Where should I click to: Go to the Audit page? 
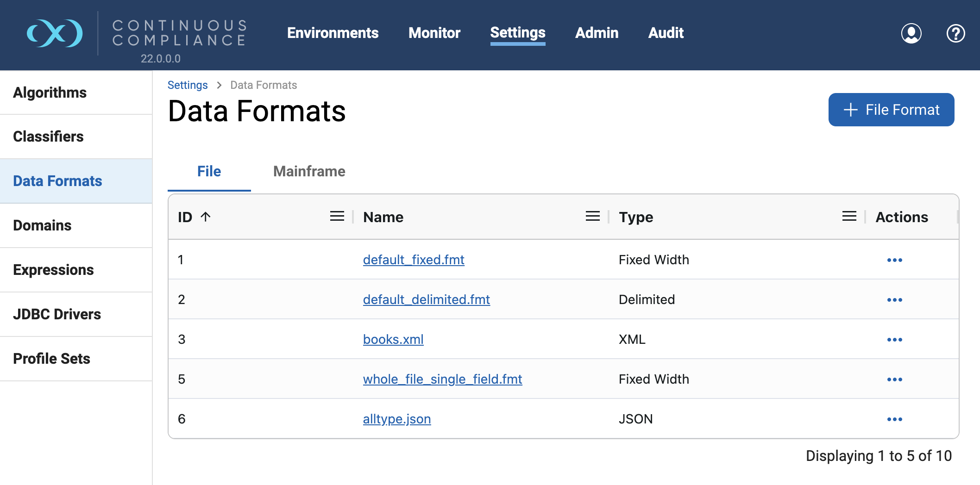click(666, 33)
